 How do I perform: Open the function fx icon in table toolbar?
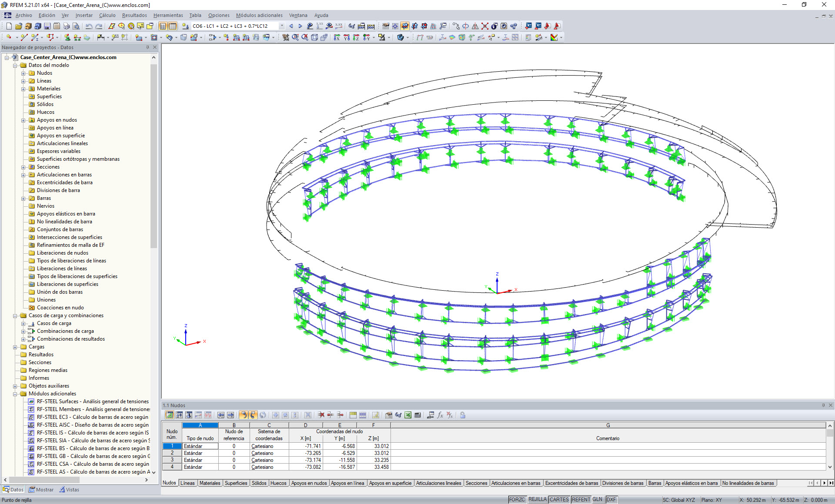(x=441, y=415)
